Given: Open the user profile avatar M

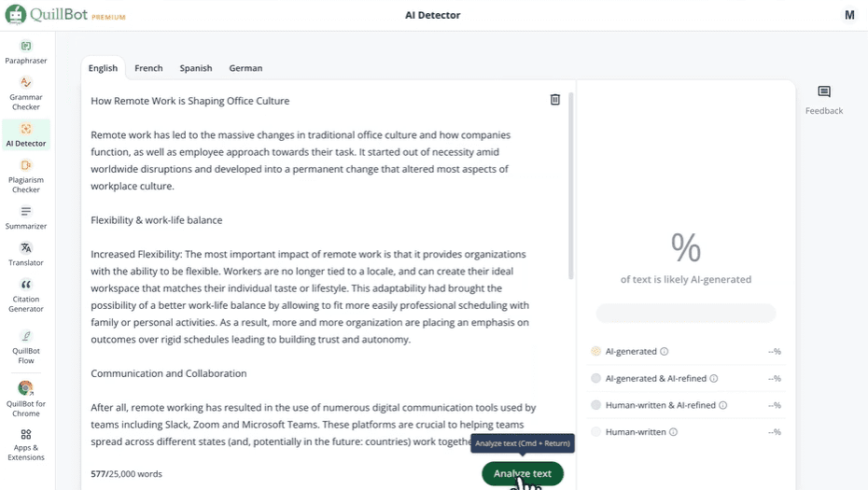Looking at the screenshot, I should point(849,15).
